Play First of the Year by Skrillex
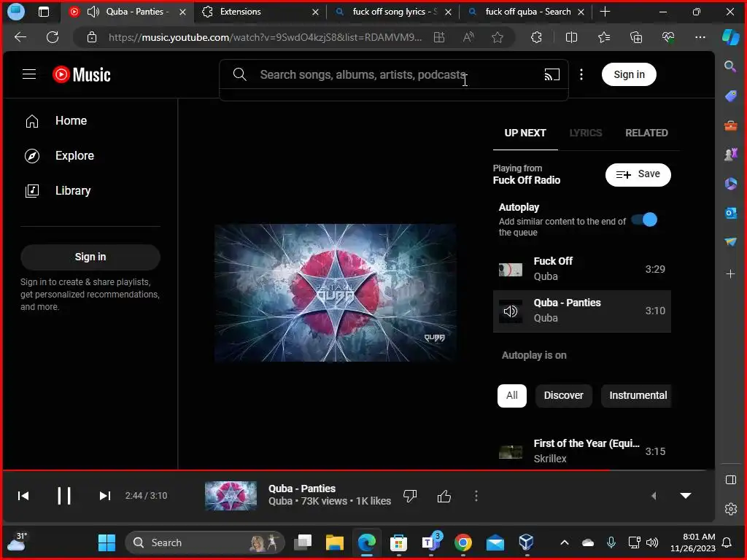The height and width of the screenshot is (560, 747). 581,451
